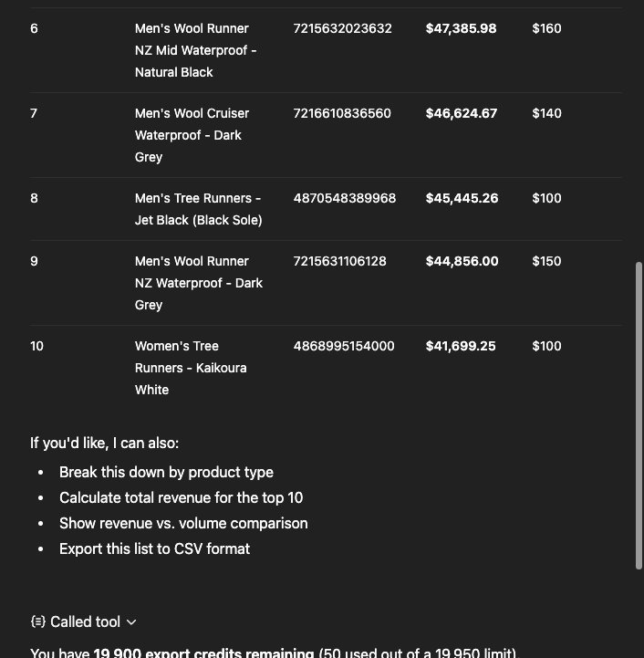This screenshot has height=658, width=644.
Task: Expand the Called tool chevron
Action: click(131, 622)
